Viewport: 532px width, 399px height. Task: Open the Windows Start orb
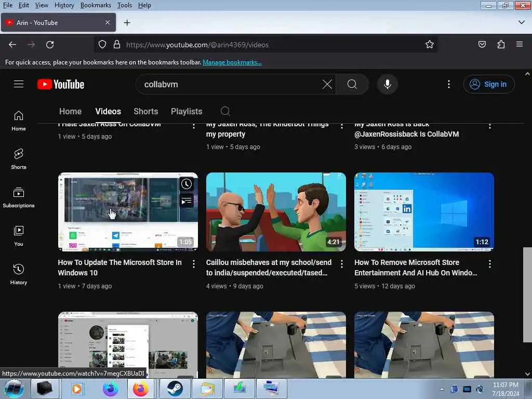point(14,389)
